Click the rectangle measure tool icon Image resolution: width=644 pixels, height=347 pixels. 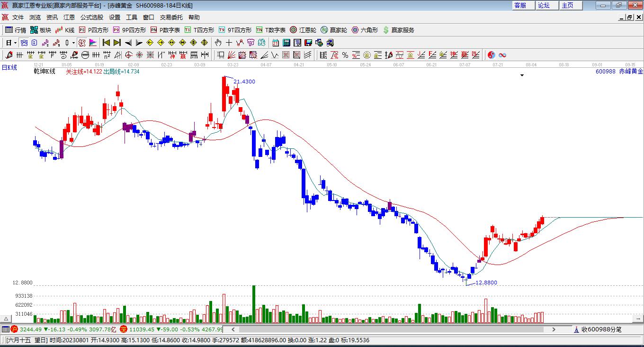tap(221, 55)
